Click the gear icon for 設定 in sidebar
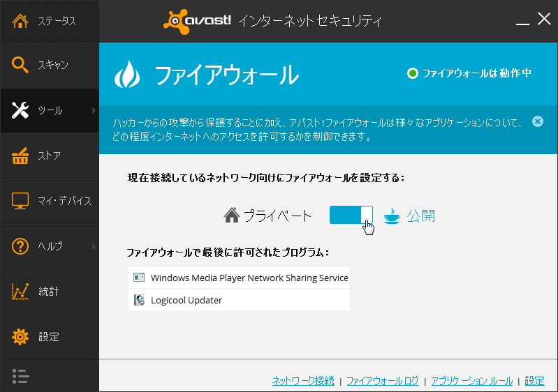Viewport: 558px width, 392px height. (x=20, y=337)
